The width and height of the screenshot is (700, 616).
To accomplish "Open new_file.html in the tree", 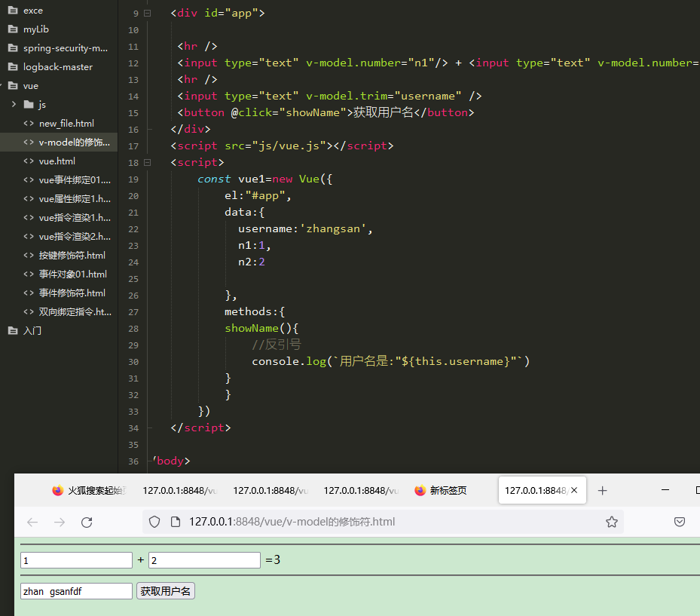I will pyautogui.click(x=66, y=124).
